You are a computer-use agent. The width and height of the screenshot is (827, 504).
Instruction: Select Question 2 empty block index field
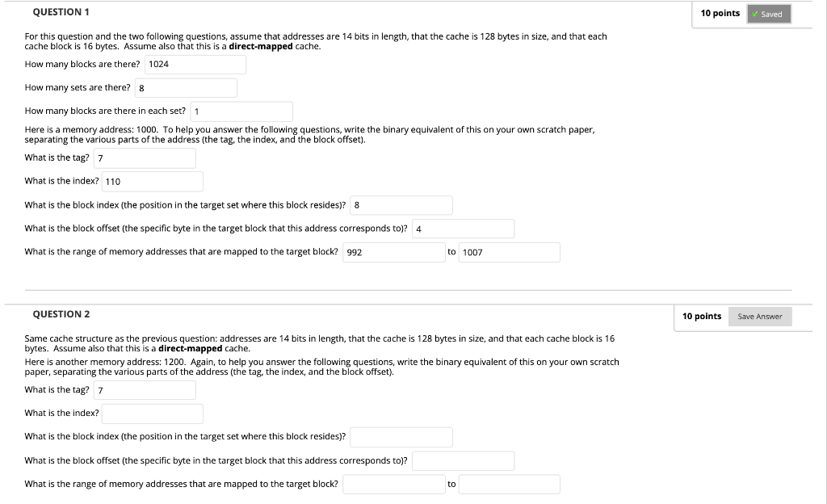pyautogui.click(x=401, y=437)
